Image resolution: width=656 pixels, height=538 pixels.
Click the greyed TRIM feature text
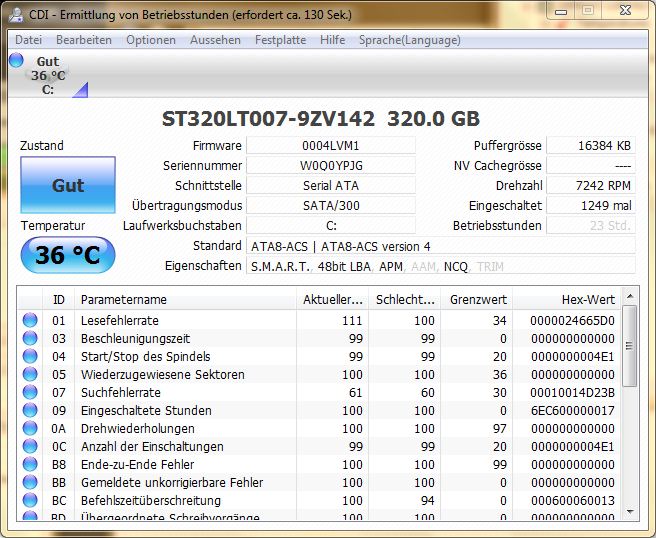point(490,266)
